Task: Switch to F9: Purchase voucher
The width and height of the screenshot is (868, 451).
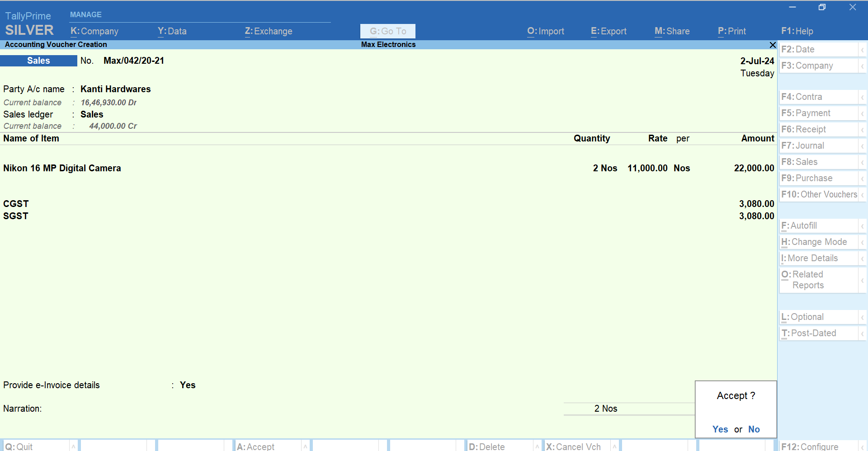Action: [819, 179]
